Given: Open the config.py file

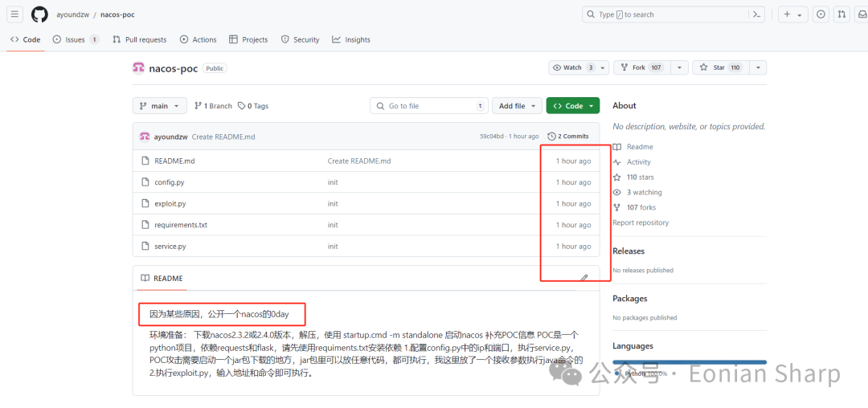Looking at the screenshot, I should coord(170,182).
